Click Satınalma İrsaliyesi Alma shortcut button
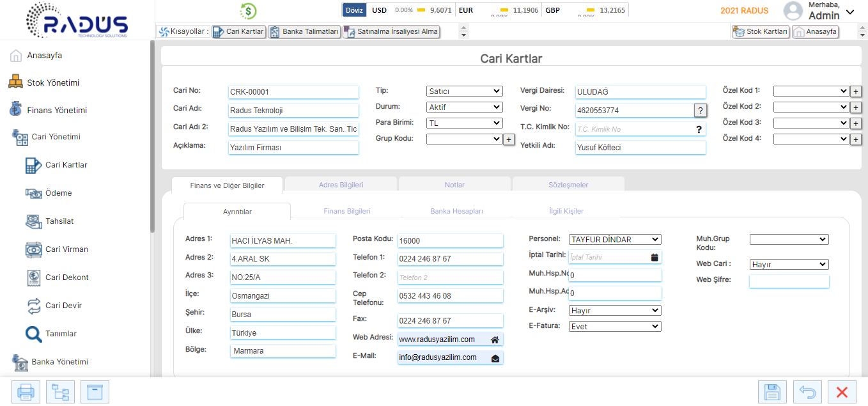 [391, 31]
